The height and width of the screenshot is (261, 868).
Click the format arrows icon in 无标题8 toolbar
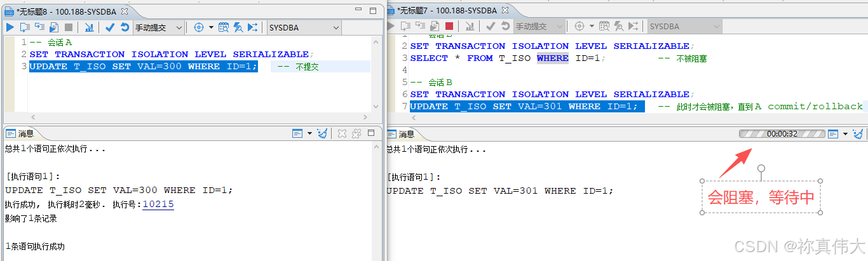pos(253,27)
